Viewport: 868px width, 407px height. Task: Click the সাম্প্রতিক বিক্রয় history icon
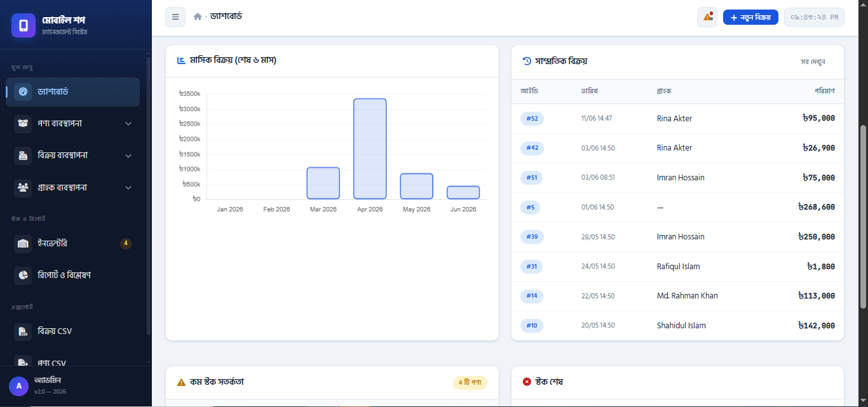tap(527, 61)
